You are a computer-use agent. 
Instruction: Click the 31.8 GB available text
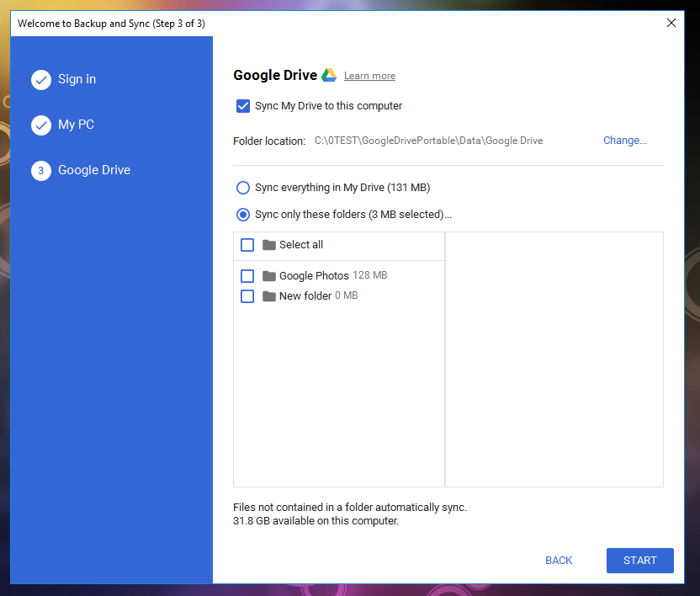(x=316, y=521)
